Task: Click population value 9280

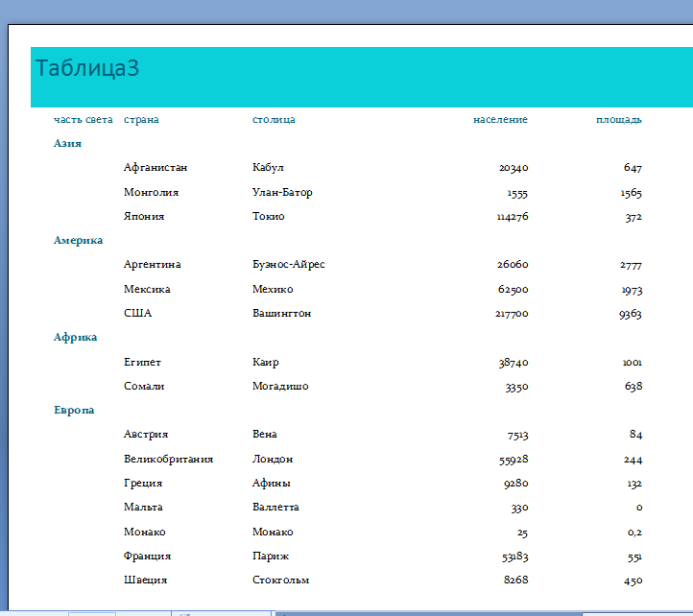Action: coord(516,484)
